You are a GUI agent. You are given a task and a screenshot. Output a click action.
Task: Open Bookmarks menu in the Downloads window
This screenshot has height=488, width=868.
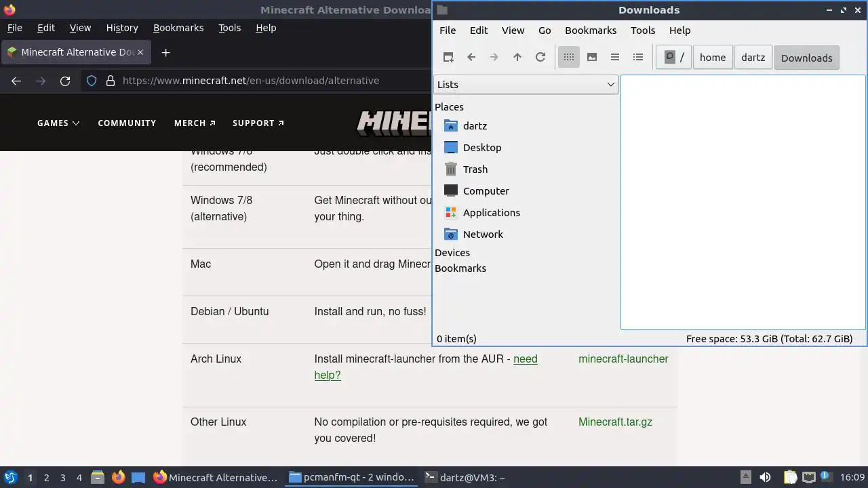tap(591, 30)
